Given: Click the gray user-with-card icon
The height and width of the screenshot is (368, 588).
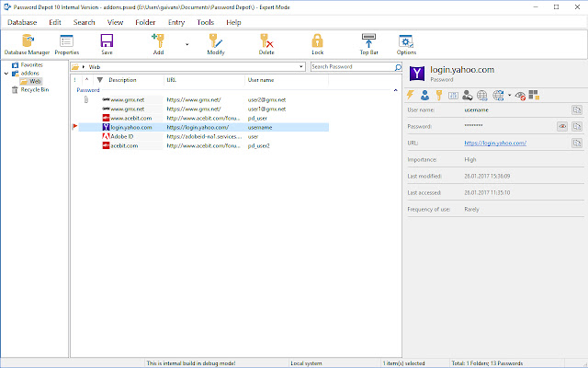Looking at the screenshot, I should 468,96.
